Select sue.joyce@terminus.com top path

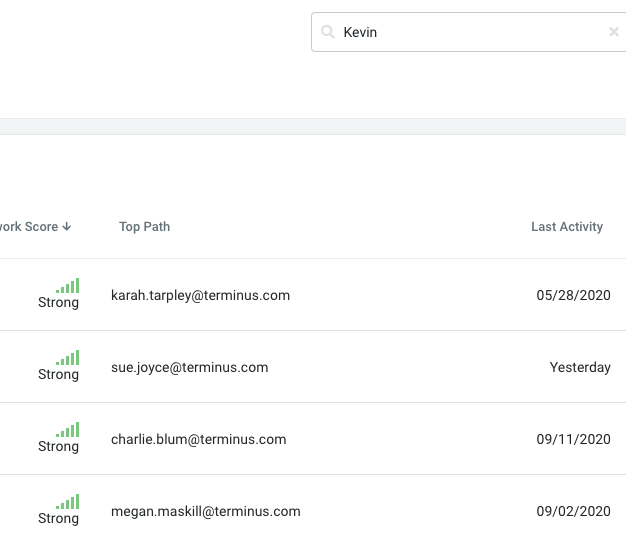190,367
